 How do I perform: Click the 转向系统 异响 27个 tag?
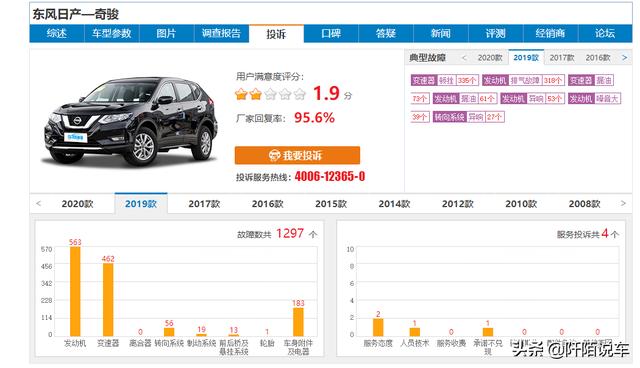(x=469, y=117)
